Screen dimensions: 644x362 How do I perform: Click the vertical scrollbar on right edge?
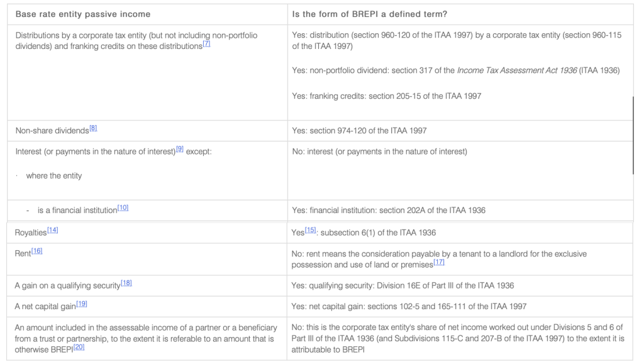pyautogui.click(x=633, y=135)
